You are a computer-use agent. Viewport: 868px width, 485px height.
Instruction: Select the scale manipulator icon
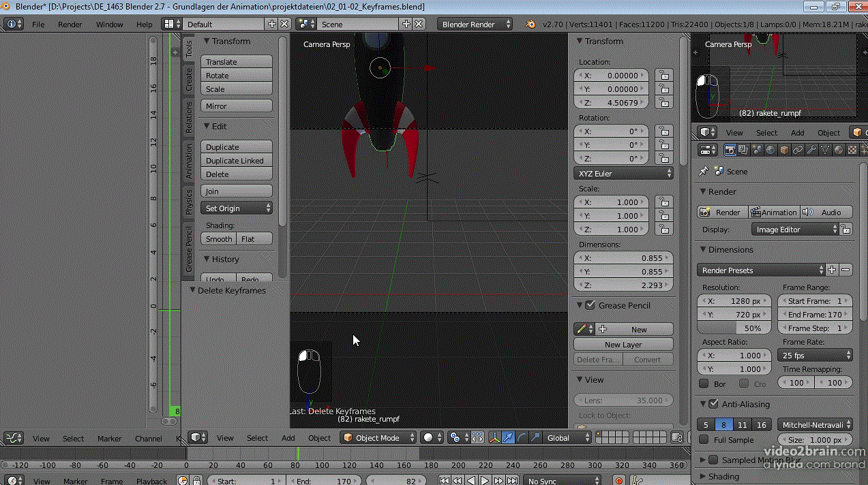coord(536,437)
